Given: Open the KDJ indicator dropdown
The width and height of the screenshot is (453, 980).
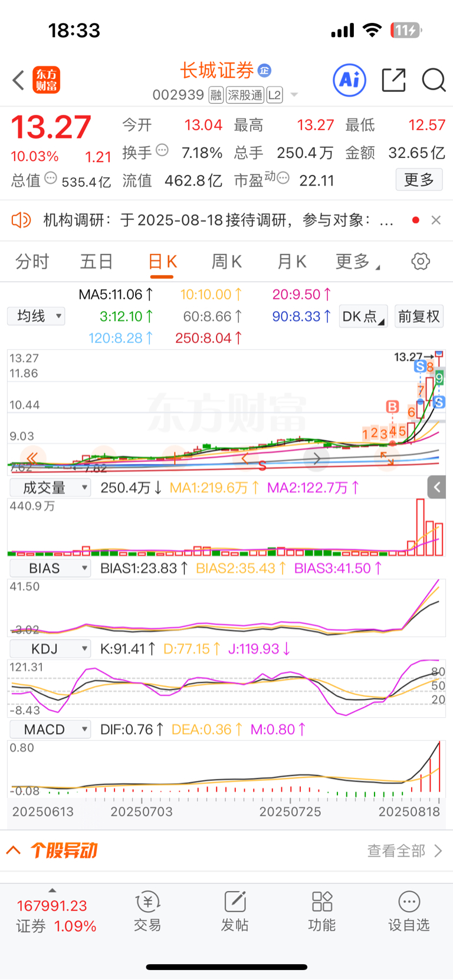Looking at the screenshot, I should 50,649.
